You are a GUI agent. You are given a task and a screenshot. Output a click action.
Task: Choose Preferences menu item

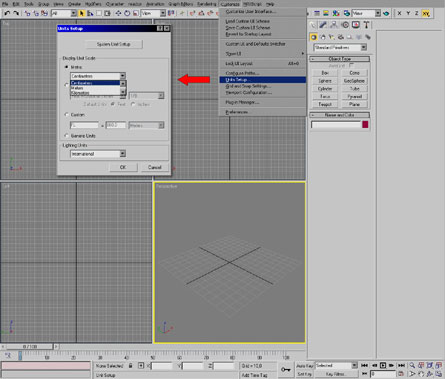263,112
